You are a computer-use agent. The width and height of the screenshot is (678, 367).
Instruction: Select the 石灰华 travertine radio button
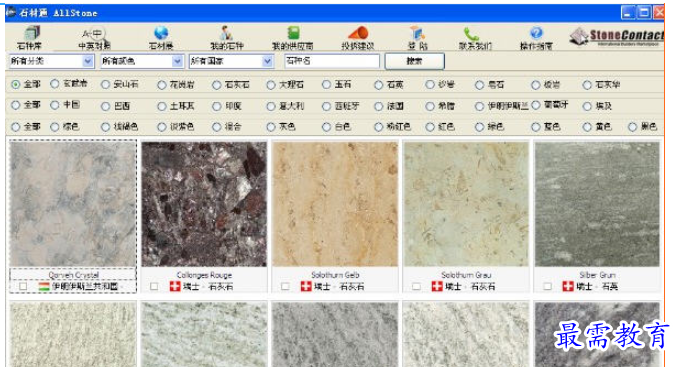(x=587, y=85)
